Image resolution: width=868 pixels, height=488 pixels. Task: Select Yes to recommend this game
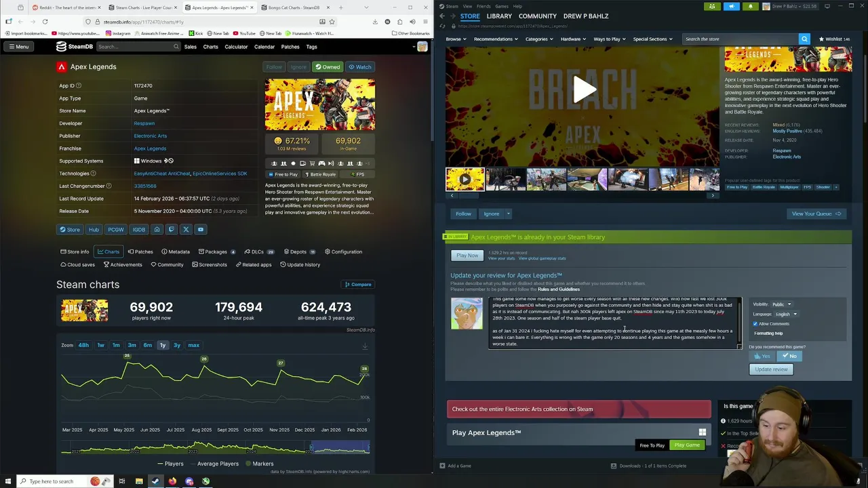tap(763, 356)
